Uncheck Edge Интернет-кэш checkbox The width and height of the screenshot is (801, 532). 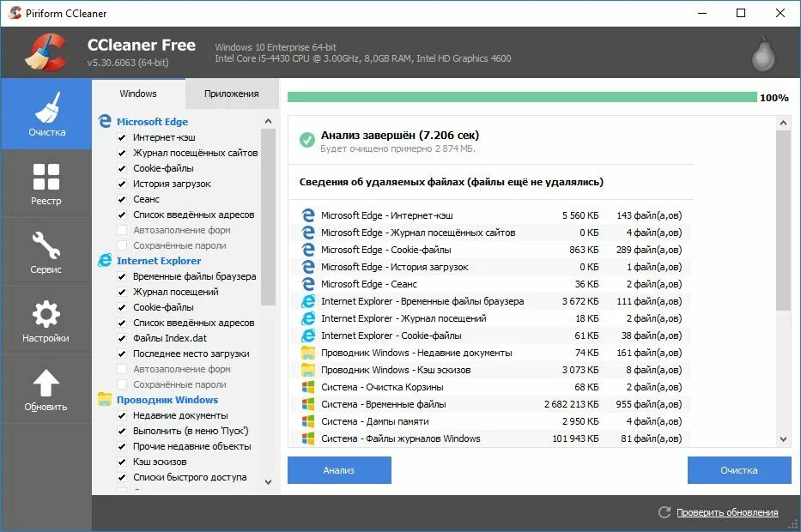click(122, 137)
